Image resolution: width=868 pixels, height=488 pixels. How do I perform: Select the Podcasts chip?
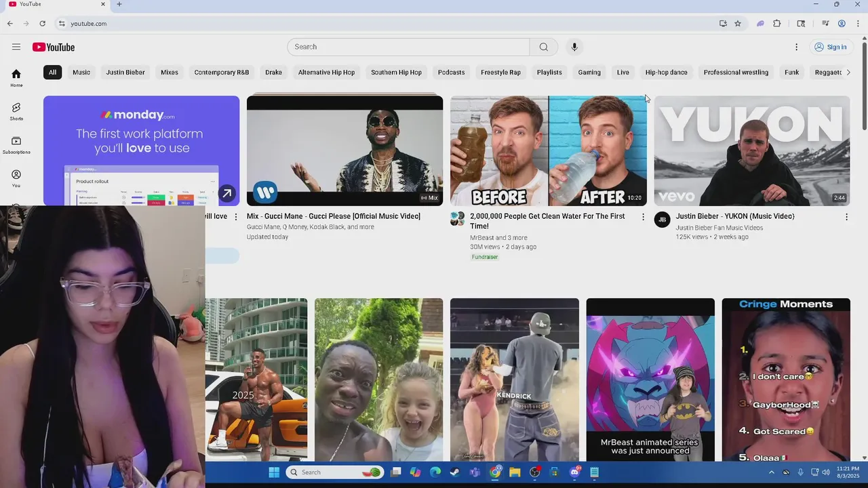pyautogui.click(x=452, y=72)
